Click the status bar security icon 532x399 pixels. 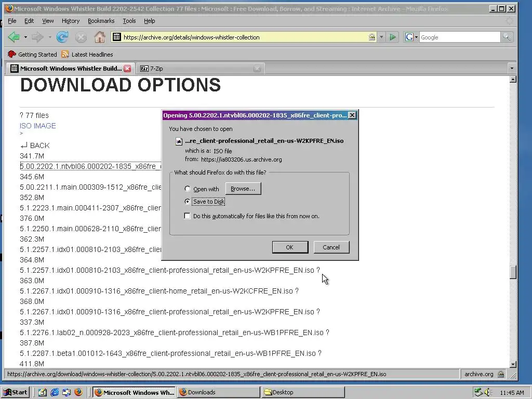[x=501, y=374]
